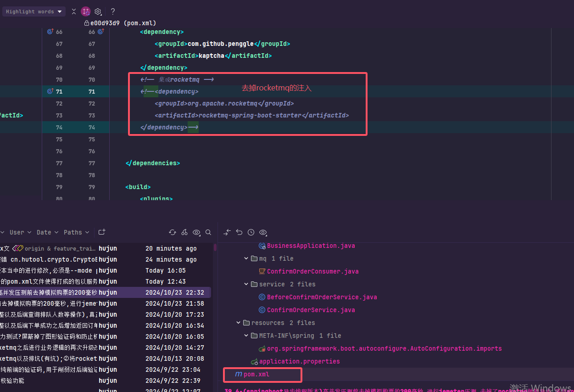Screen dimensions: 574x392
Task: Click left gutter change marker on line 66
Action: coord(50,32)
